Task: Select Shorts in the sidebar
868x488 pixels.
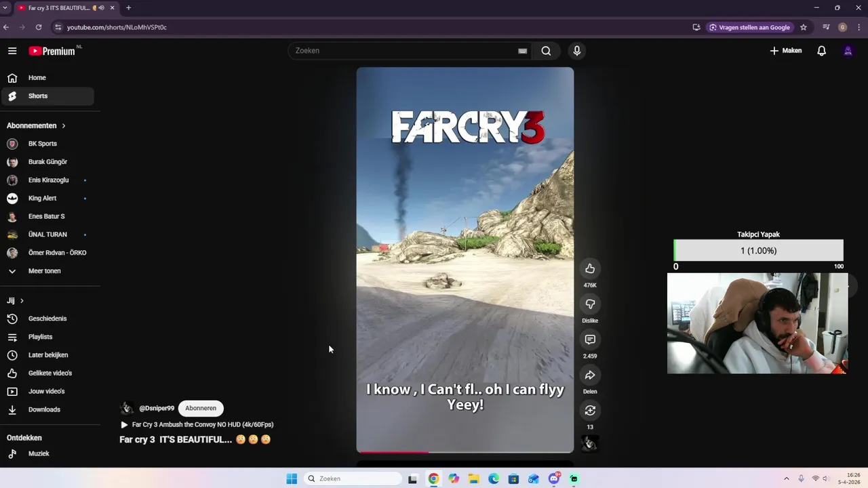Action: 47,96
